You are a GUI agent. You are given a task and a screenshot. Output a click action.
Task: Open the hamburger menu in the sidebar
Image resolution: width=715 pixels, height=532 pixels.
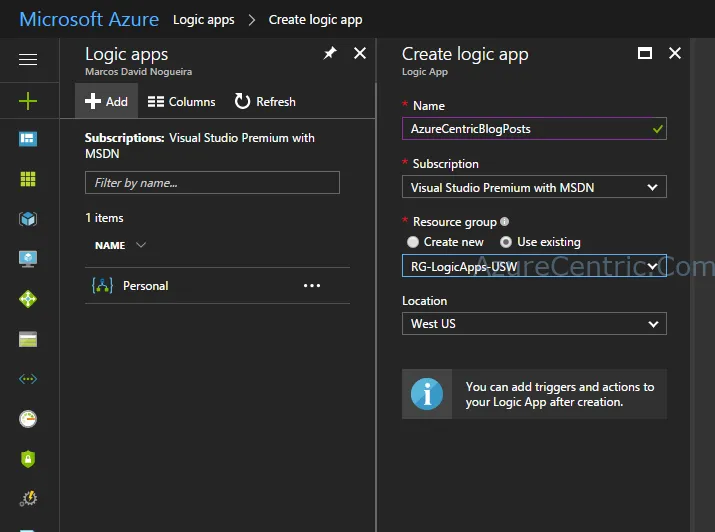(28, 59)
